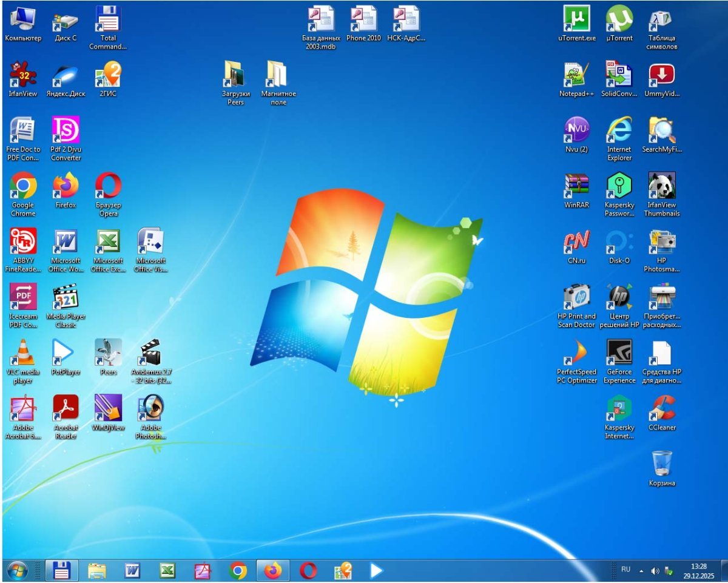This screenshot has height=583, width=728.
Task: Select the ABBYY FineReader icon
Action: point(23,242)
